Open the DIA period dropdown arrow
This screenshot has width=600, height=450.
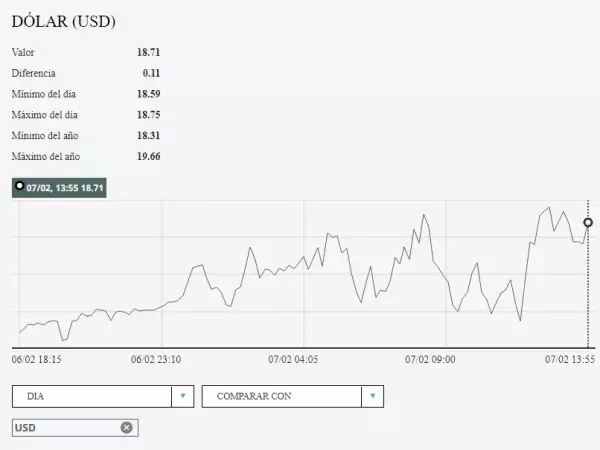tap(183, 396)
